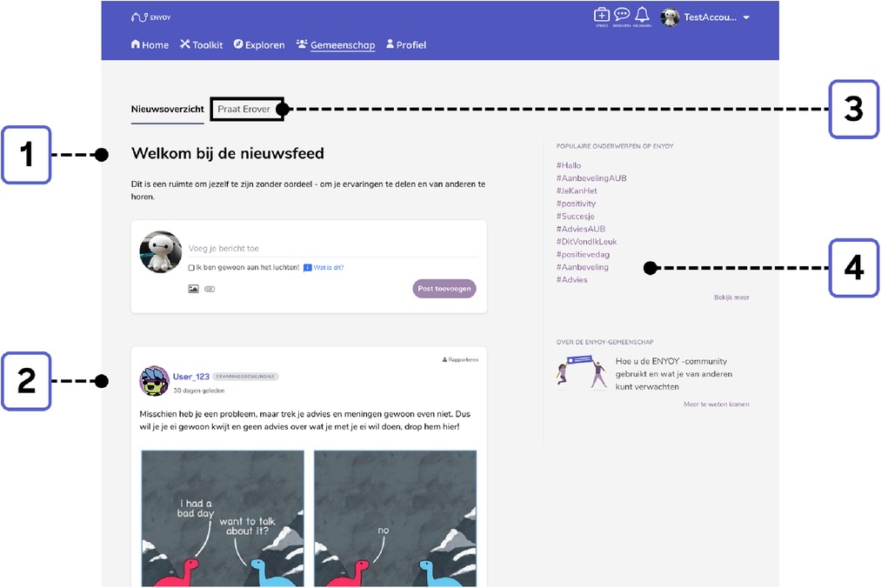This screenshot has height=588, width=881.
Task: Open the stress first-aid kit icon
Action: [601, 15]
